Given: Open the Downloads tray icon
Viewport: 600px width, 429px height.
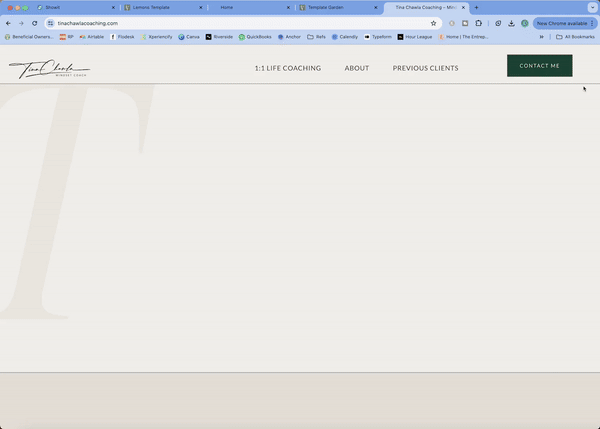Looking at the screenshot, I should [x=511, y=23].
